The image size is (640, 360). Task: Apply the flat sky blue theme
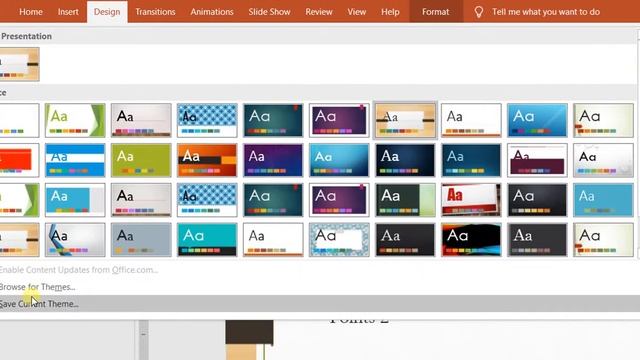(x=603, y=200)
